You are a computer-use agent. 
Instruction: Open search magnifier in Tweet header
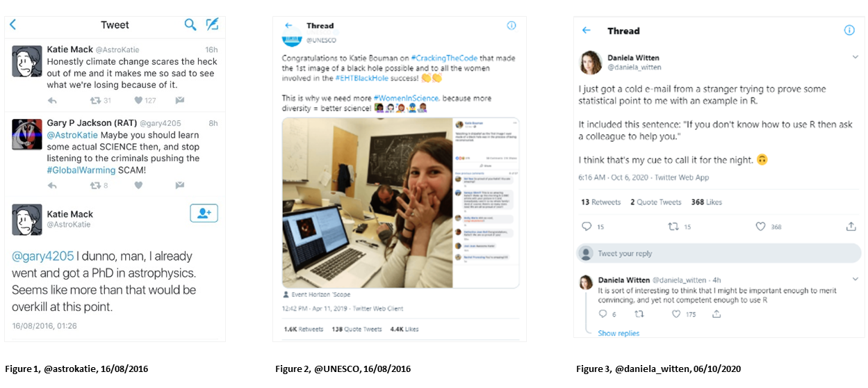coord(190,25)
